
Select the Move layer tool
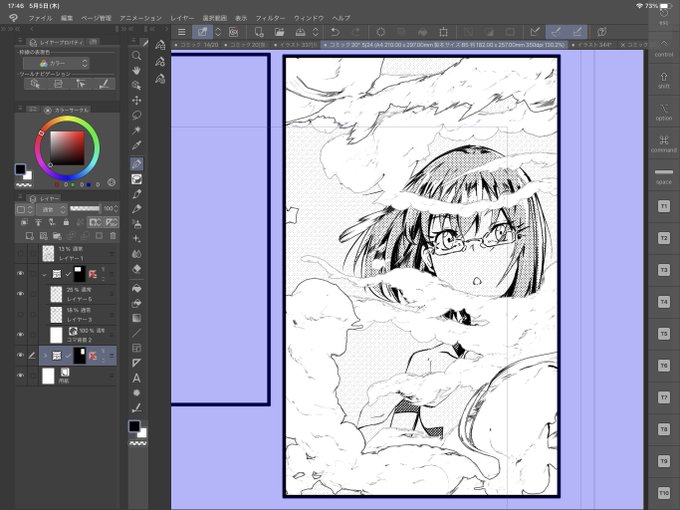[137, 100]
